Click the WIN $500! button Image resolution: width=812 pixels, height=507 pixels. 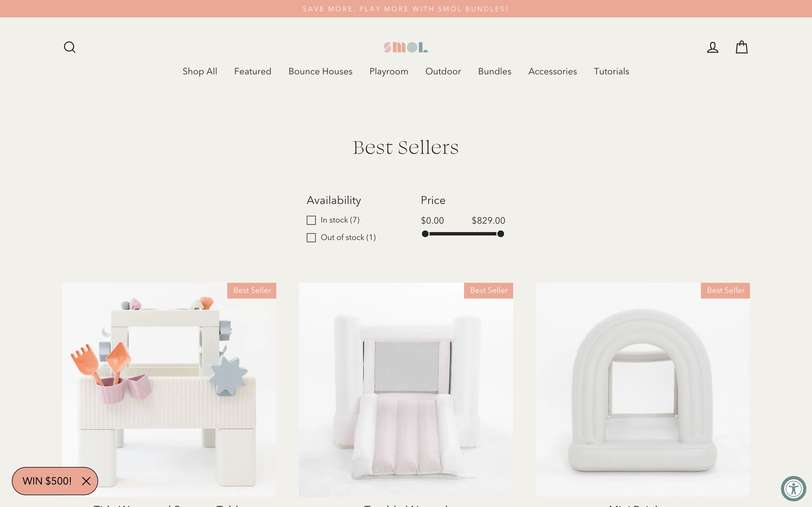click(47, 481)
